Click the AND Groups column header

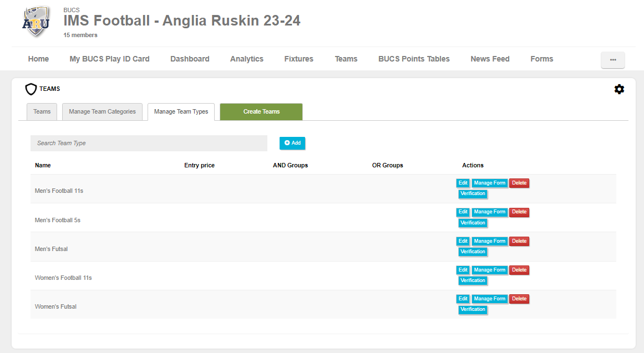coord(290,166)
